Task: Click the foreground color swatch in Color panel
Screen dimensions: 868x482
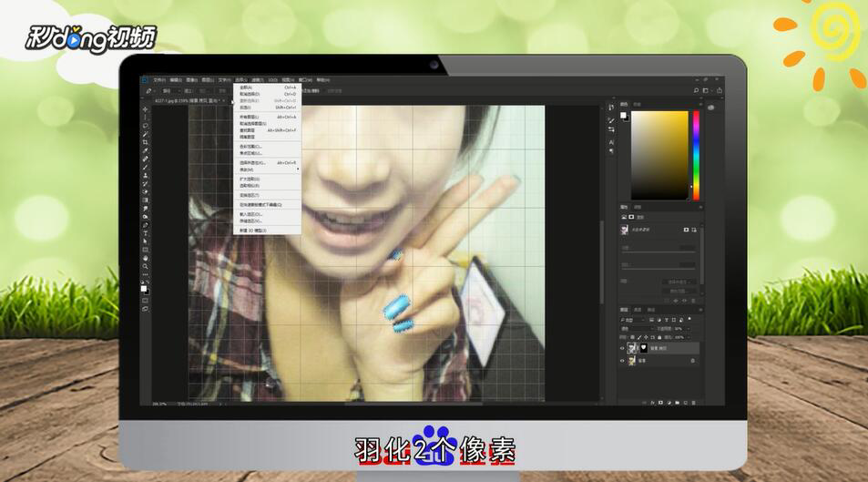Action: click(623, 115)
